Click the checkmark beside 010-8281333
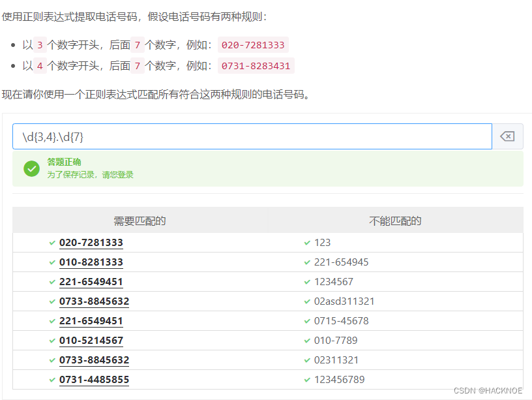This screenshot has height=400, width=532. tap(52, 262)
